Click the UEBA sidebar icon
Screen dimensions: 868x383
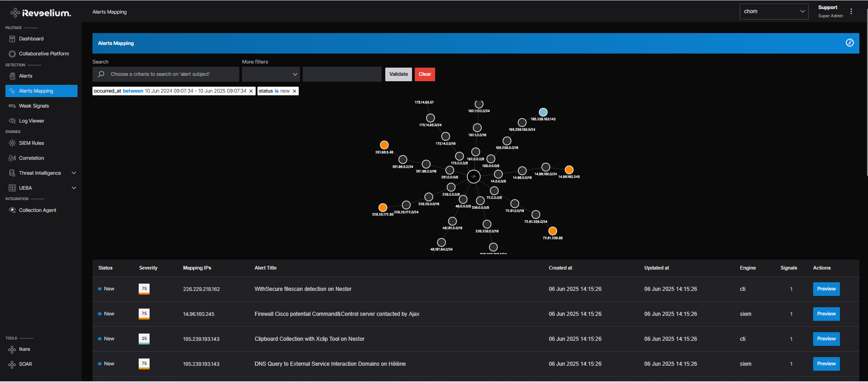click(x=12, y=188)
